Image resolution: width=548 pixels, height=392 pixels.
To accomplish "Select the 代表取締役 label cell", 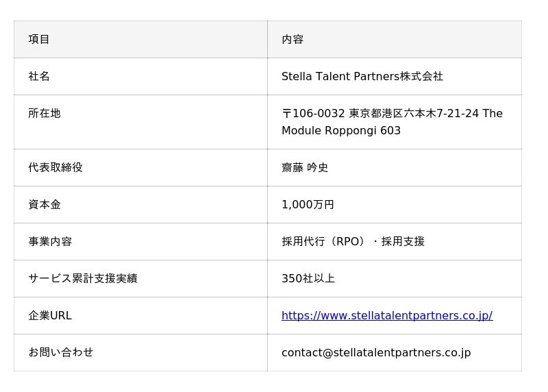I will (55, 167).
